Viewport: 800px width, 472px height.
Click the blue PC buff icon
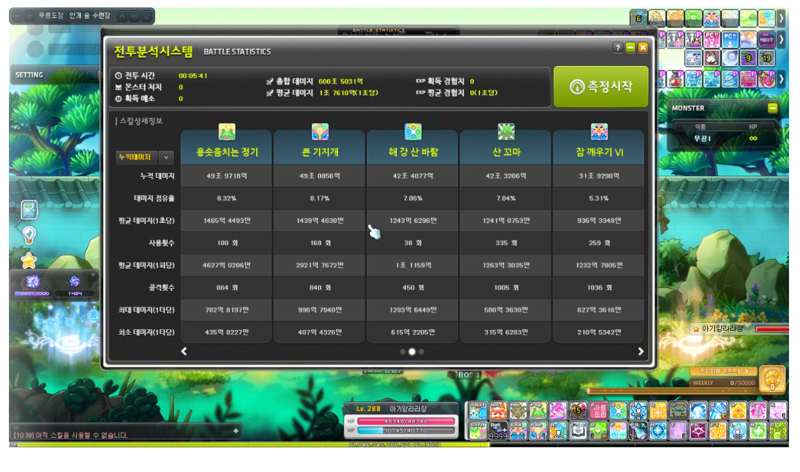coord(730,39)
